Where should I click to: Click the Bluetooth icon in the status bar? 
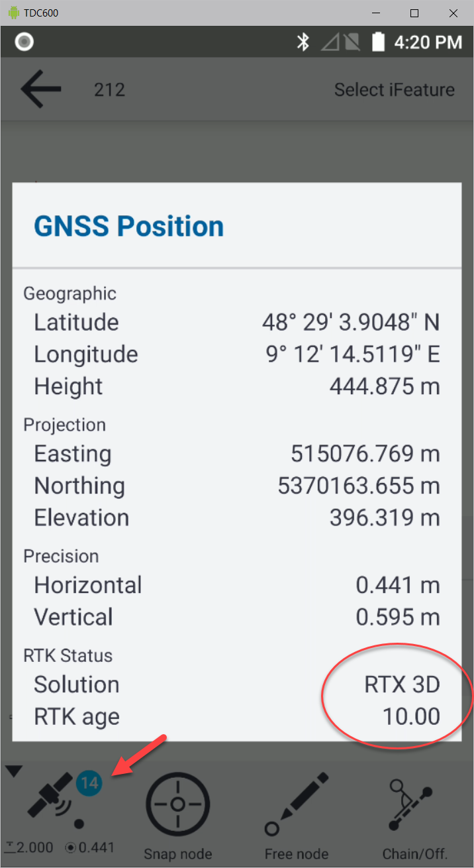[303, 42]
